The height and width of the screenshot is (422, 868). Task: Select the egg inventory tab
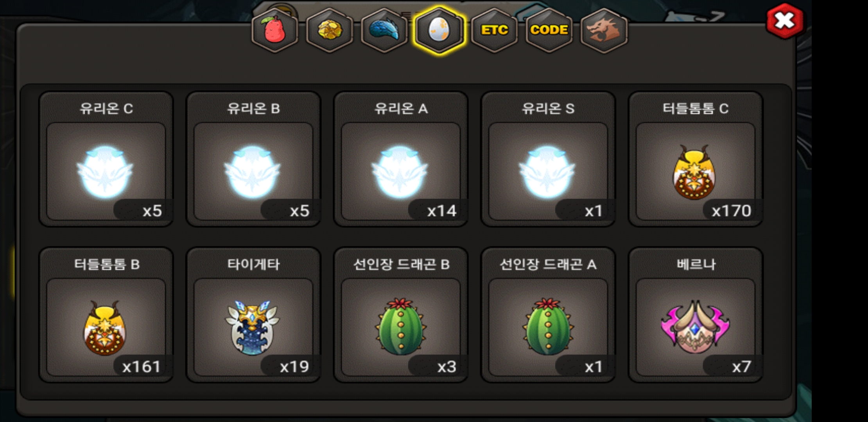(x=439, y=30)
